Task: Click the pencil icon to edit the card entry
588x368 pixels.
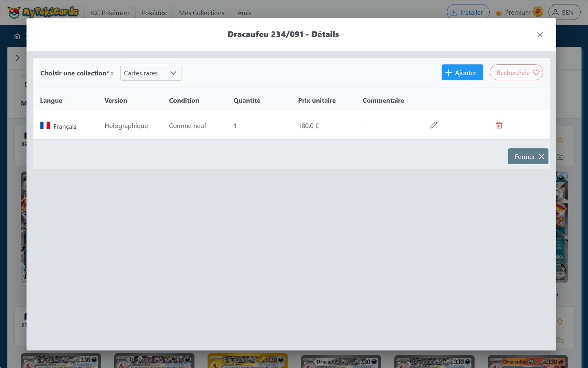Action: click(433, 125)
